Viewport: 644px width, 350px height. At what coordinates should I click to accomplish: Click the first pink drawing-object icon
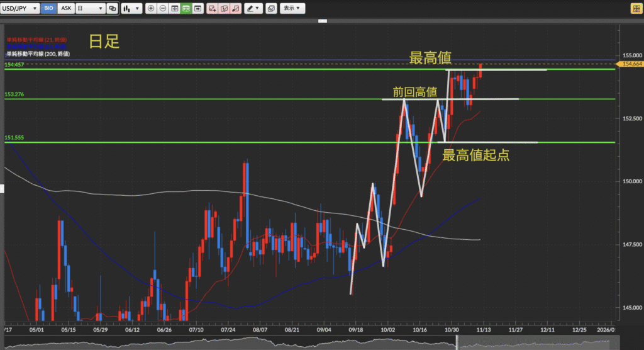pos(212,9)
